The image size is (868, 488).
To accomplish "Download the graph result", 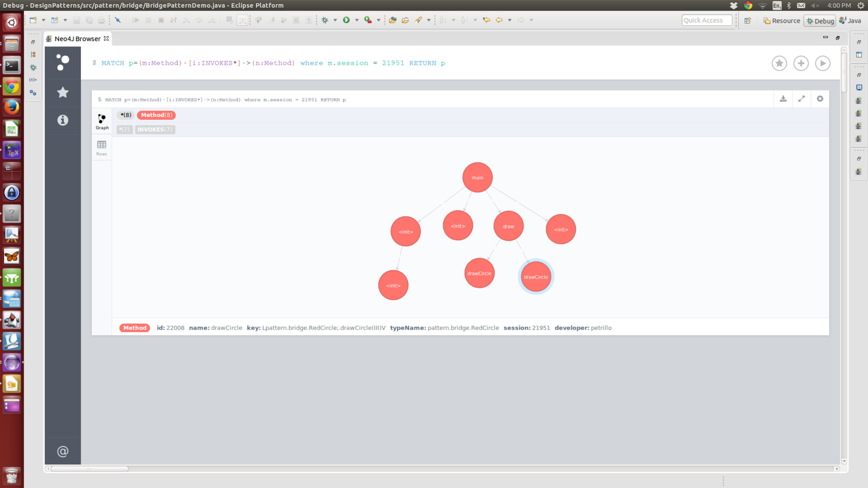I will pyautogui.click(x=783, y=99).
